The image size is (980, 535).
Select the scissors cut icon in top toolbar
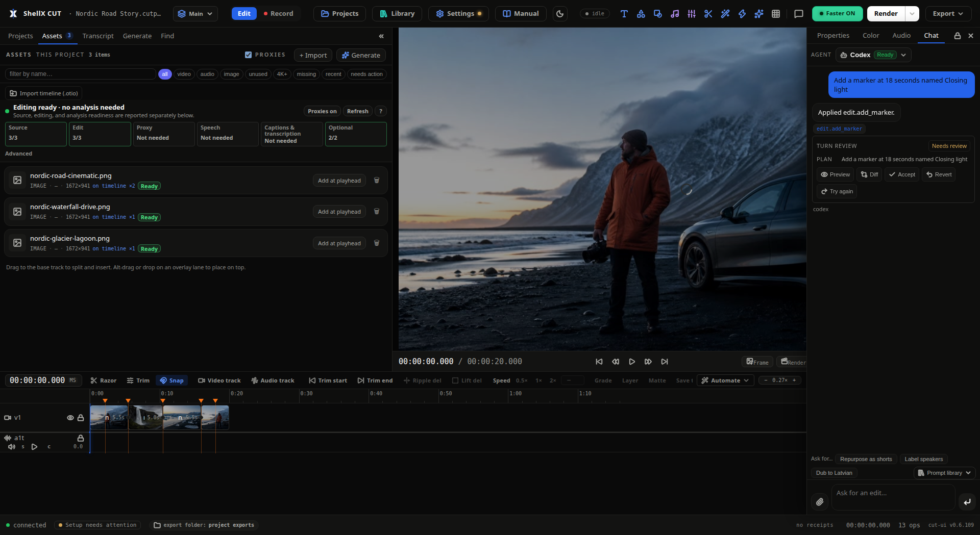click(x=708, y=14)
